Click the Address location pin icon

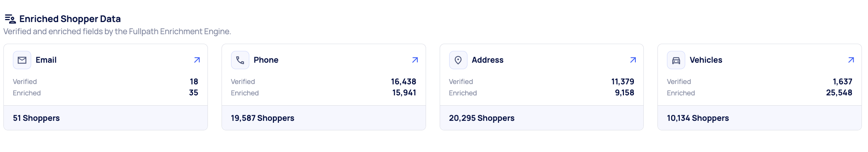click(x=458, y=60)
